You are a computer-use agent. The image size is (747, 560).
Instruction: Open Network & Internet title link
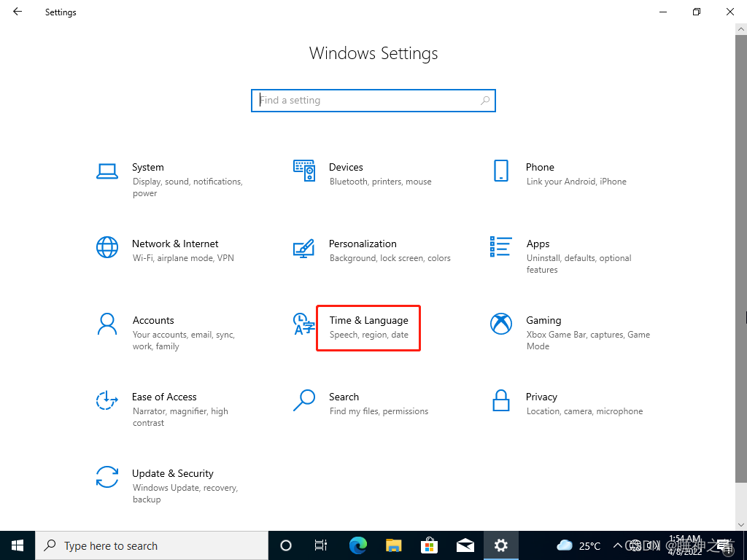point(175,244)
